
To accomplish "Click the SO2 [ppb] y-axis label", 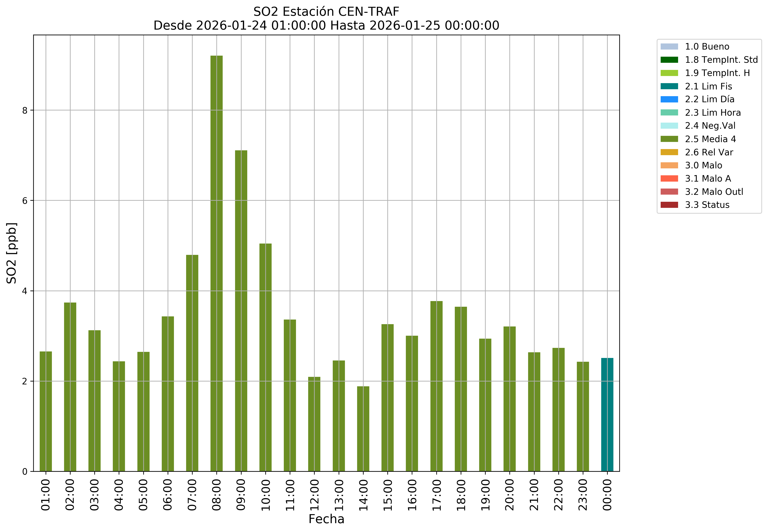I will [x=12, y=253].
